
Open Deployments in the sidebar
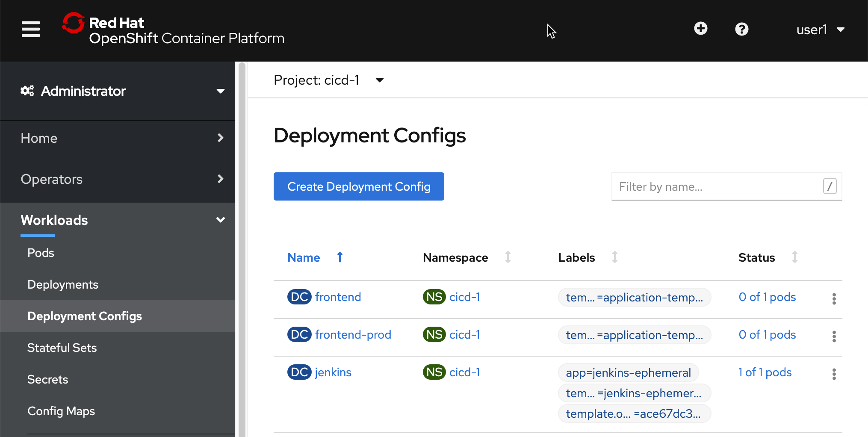click(x=63, y=284)
